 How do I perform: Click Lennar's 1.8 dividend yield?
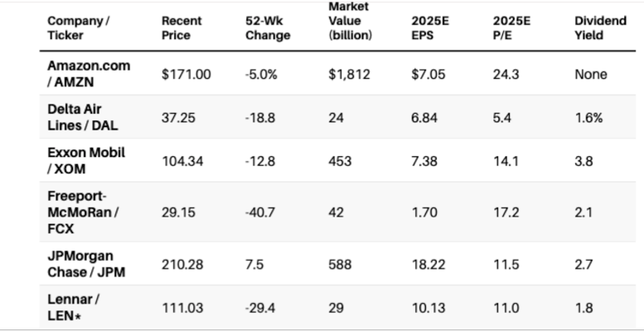(583, 307)
